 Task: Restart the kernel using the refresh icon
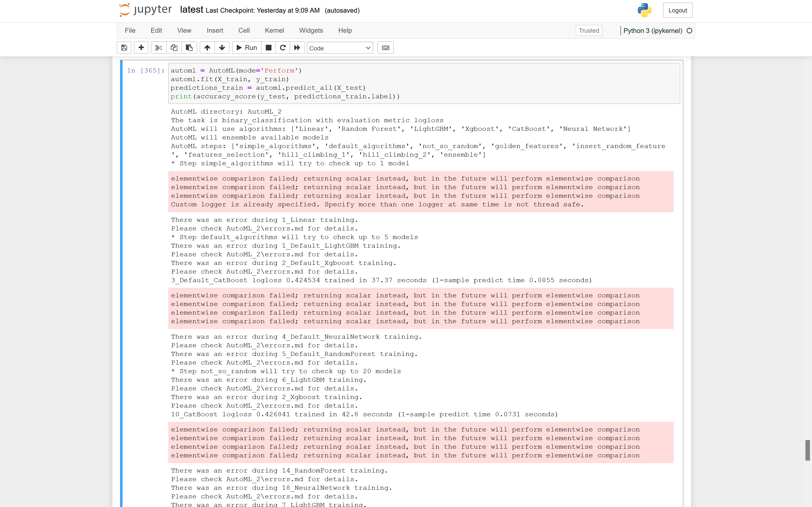click(x=282, y=48)
